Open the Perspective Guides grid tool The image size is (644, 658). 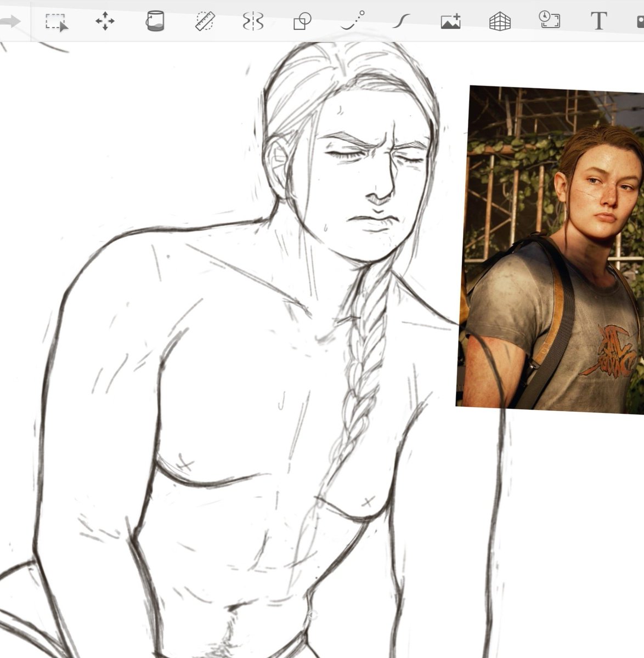point(500,22)
